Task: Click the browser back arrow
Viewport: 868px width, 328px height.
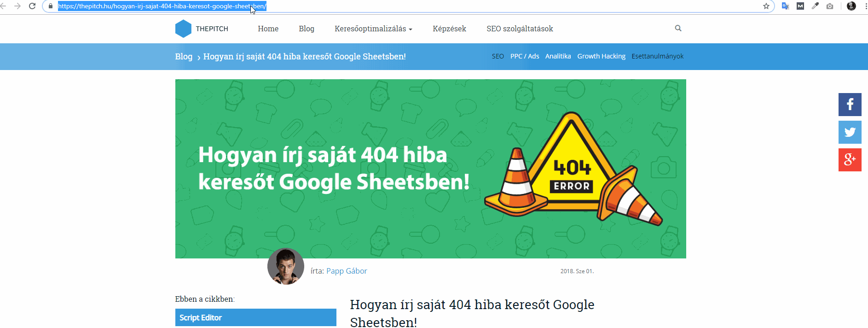Action: click(3, 6)
